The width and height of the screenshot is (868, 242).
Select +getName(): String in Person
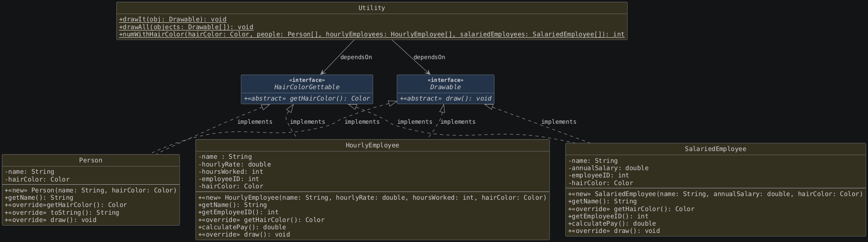39,197
